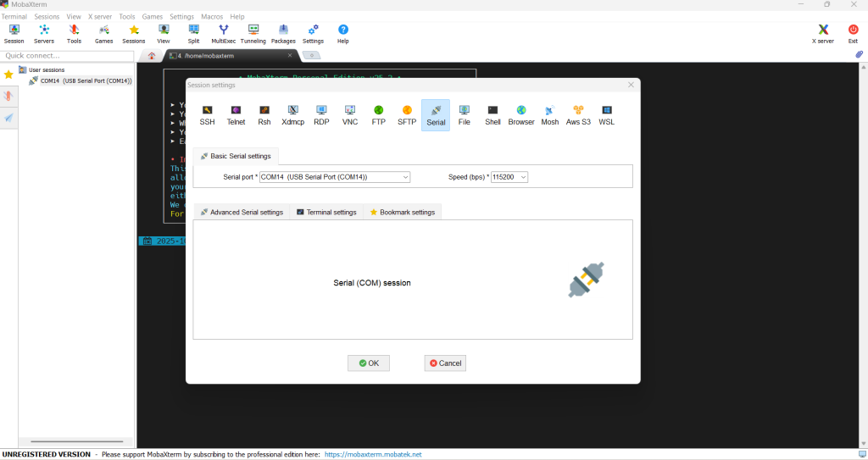
Task: Choose the Telnet session type
Action: pyautogui.click(x=236, y=114)
